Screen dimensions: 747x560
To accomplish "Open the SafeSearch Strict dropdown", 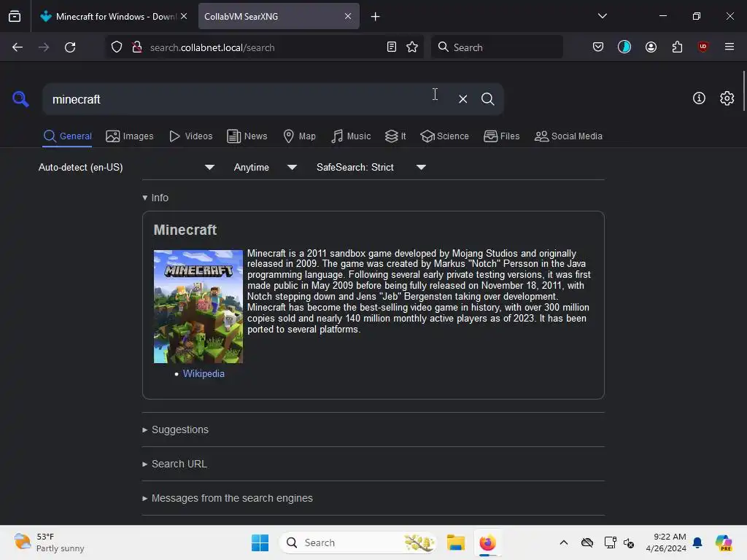I will tap(371, 167).
